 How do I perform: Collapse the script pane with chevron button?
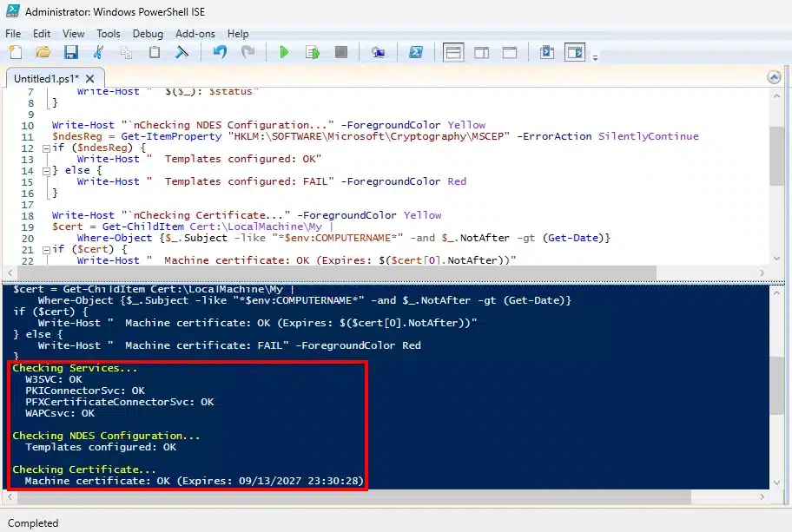pos(774,77)
